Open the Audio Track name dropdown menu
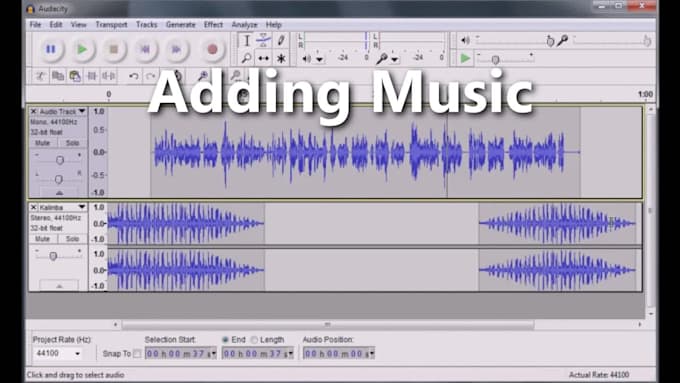The height and width of the screenshot is (383, 680). [x=82, y=111]
